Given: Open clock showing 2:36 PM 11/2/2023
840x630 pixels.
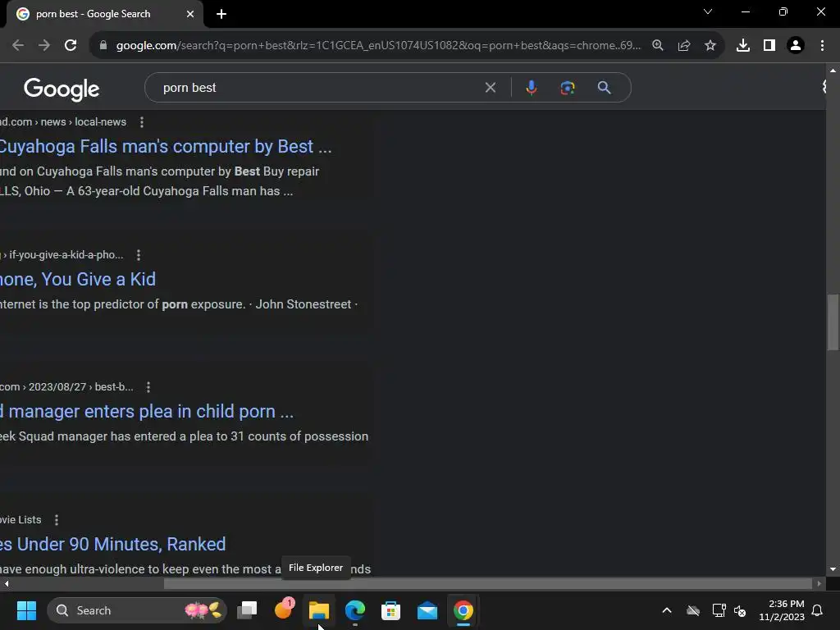Looking at the screenshot, I should (x=782, y=610).
